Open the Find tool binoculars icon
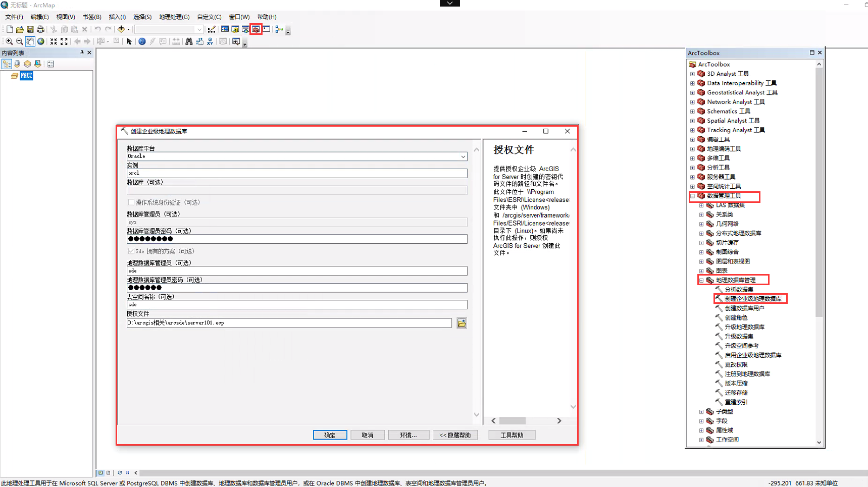This screenshot has width=868, height=487. click(x=189, y=41)
